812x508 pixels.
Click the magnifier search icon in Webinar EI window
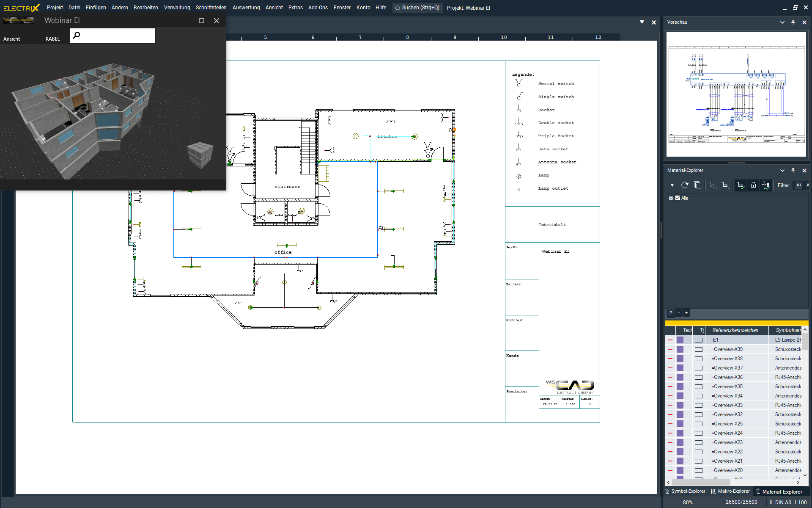click(x=77, y=35)
